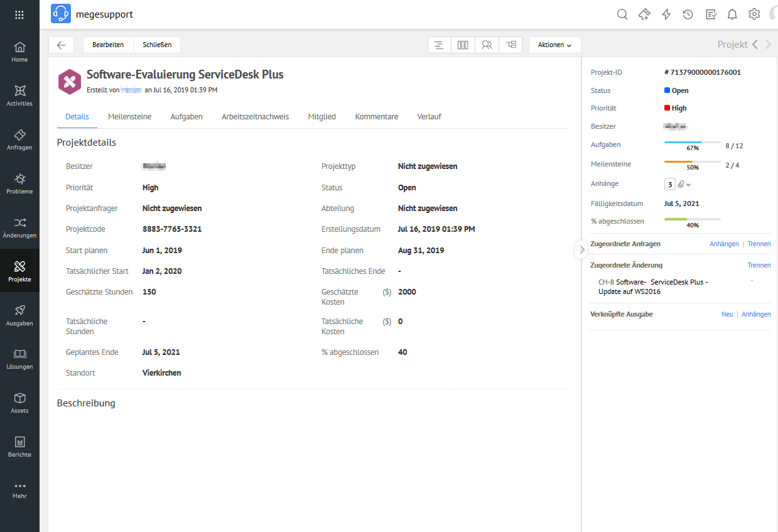The image size is (778, 532).
Task: Switch to Aufgaben tab
Action: coord(186,117)
